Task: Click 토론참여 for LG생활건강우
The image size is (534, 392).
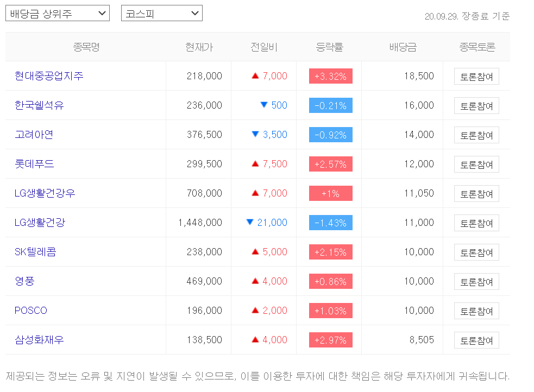Action: point(476,193)
